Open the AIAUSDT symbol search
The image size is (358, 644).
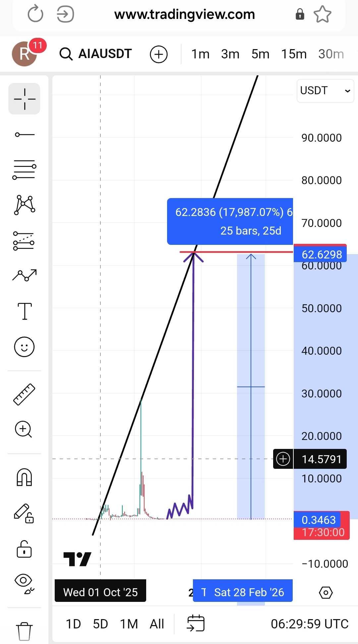(96, 54)
